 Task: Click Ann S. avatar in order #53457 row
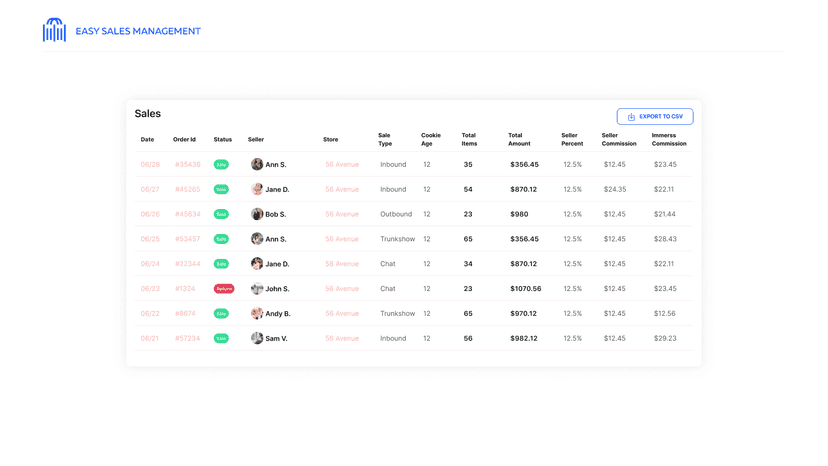click(257, 239)
